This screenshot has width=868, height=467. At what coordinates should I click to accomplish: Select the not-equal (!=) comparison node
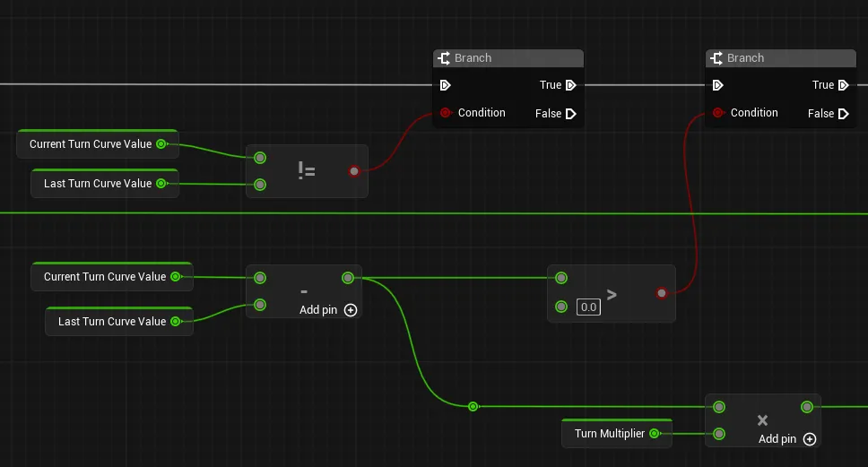tap(307, 171)
